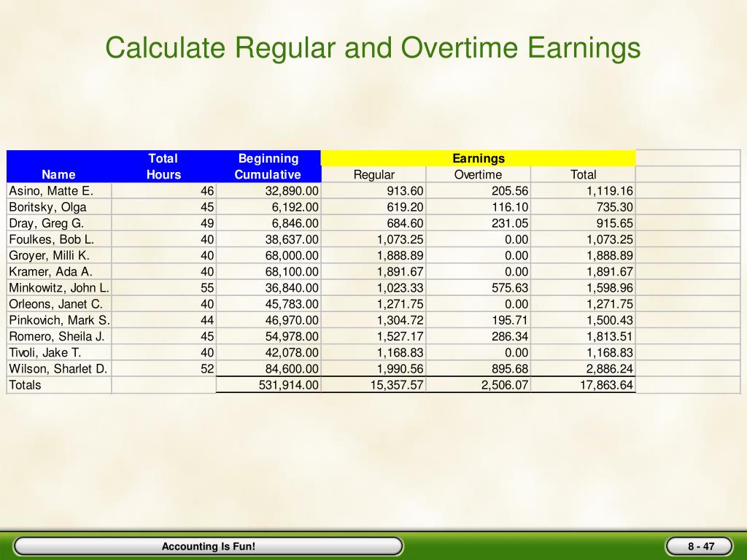This screenshot has height=560, width=747.
Task: Click hours value 55 for Minkowitz
Action: pyautogui.click(x=207, y=288)
